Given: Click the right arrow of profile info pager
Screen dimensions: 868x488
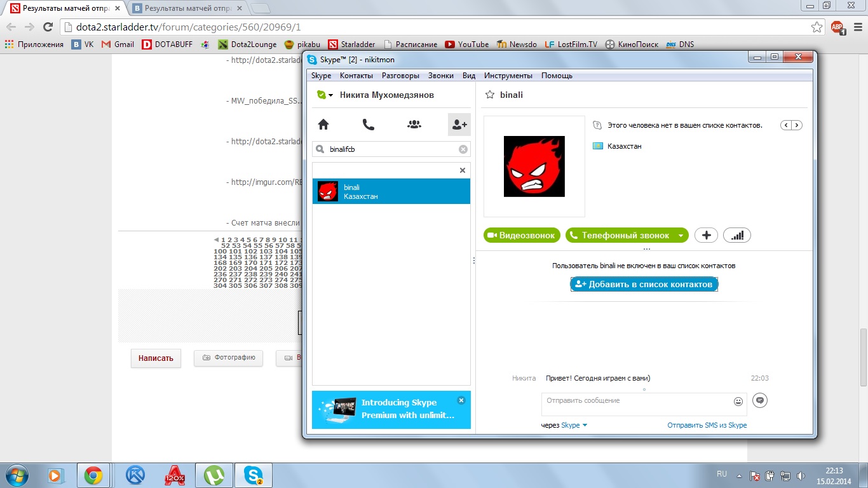Looking at the screenshot, I should point(797,125).
